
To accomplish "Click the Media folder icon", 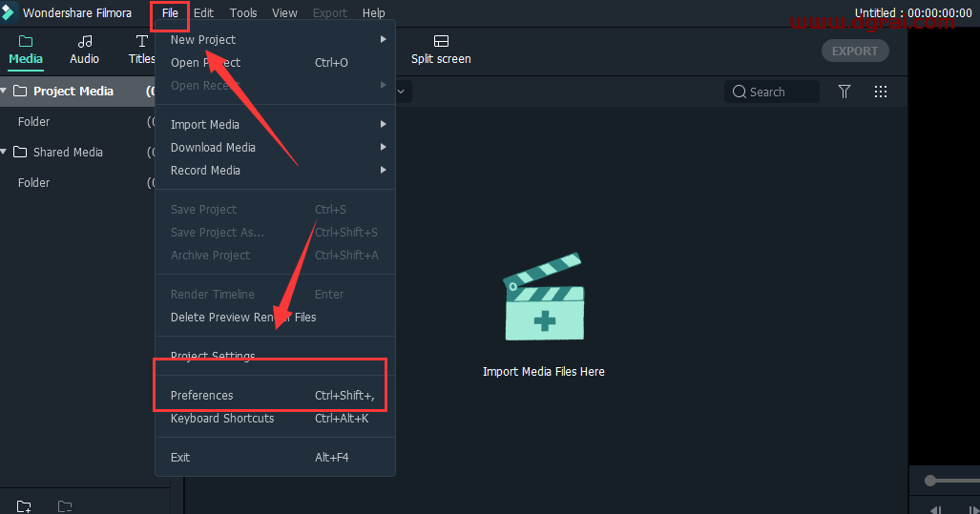I will coord(26,41).
